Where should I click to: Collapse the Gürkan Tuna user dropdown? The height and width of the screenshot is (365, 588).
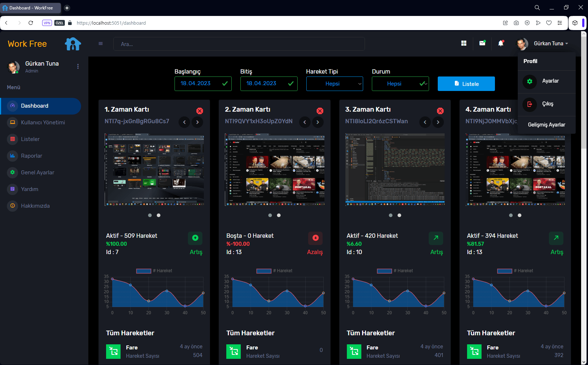550,43
